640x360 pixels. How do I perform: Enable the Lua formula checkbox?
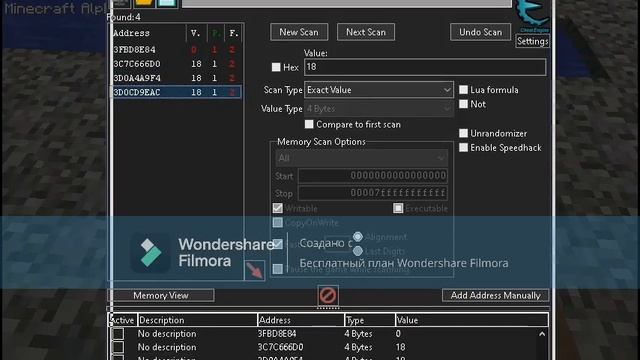463,90
